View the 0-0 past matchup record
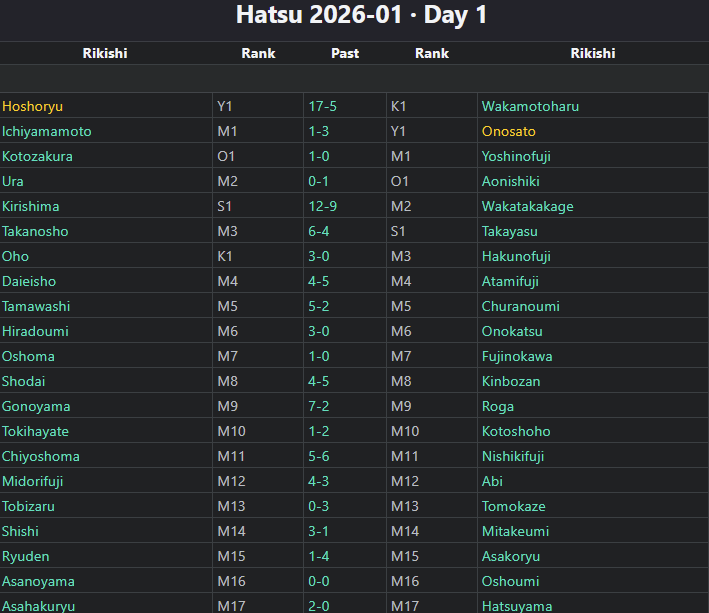Image resolution: width=709 pixels, height=613 pixels. pyautogui.click(x=318, y=581)
